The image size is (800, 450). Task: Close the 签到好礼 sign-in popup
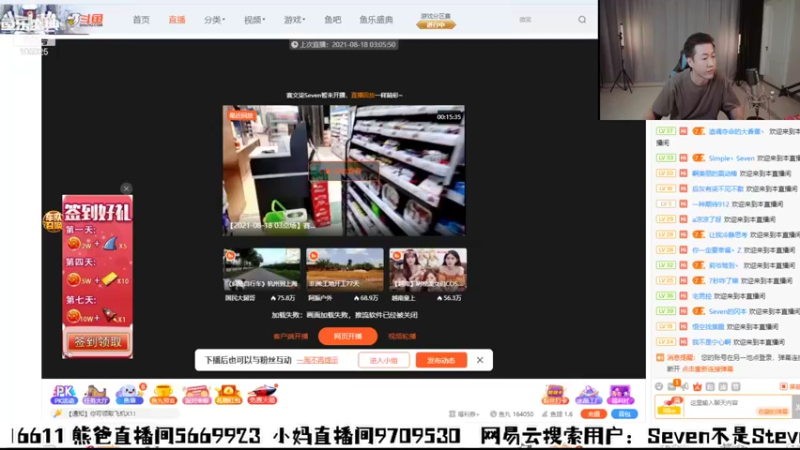coord(127,188)
